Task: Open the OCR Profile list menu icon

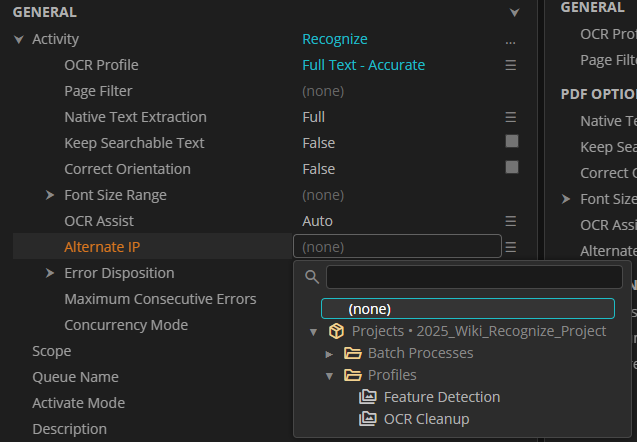Action: 511,65
